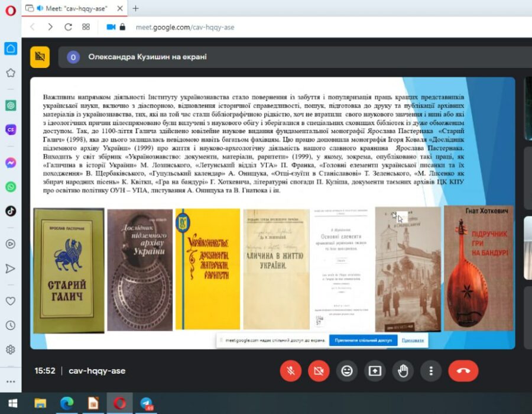
Task: Open Messenger in the Opera sidebar
Action: click(11, 163)
